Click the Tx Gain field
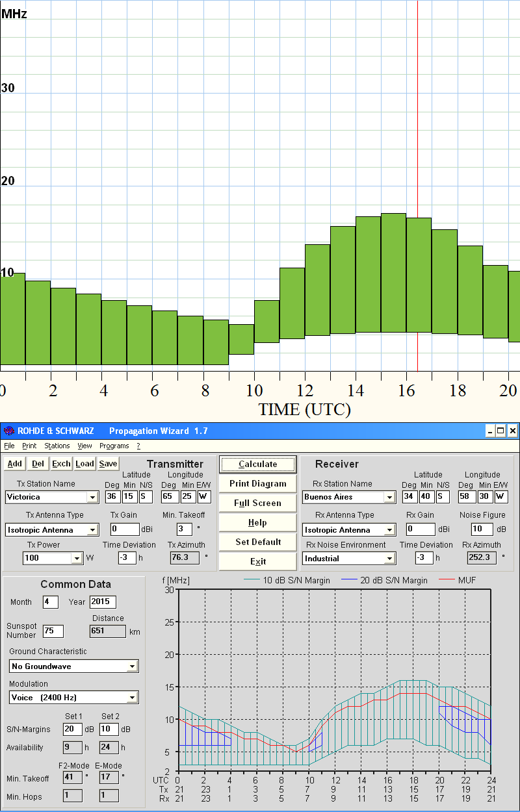 point(125,529)
